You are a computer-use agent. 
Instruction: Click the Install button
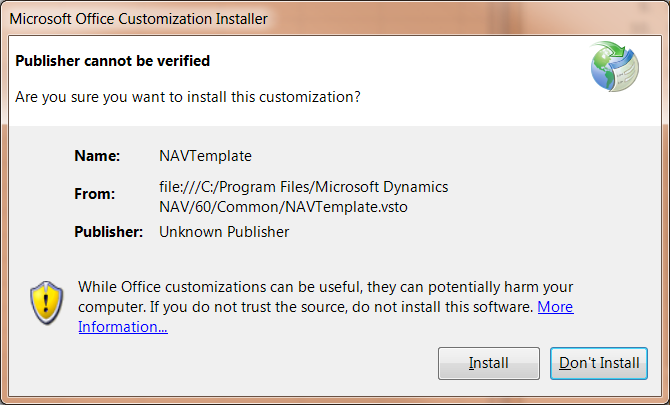tap(488, 363)
